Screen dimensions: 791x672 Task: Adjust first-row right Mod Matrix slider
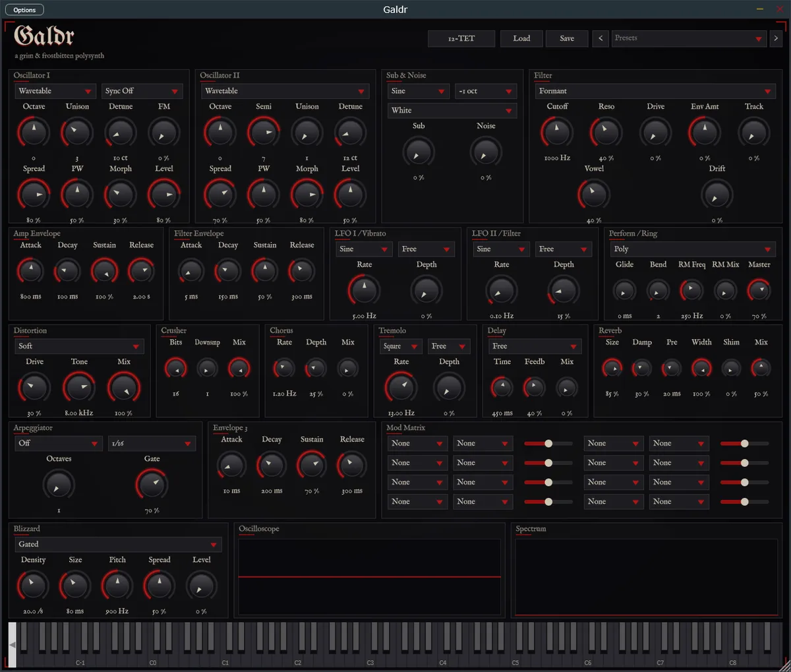[x=744, y=444]
